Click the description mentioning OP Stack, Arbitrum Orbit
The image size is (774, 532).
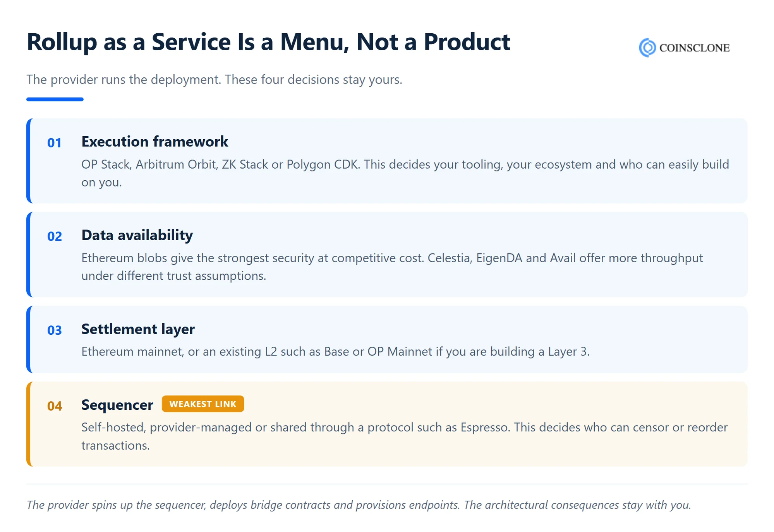tap(405, 173)
